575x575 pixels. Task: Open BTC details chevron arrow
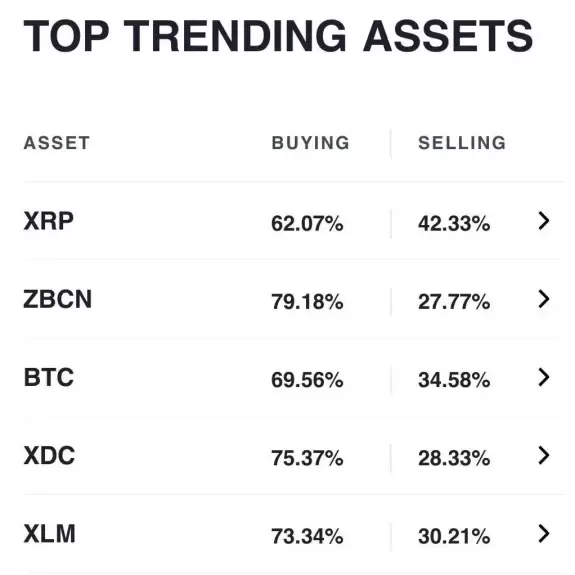[544, 377]
